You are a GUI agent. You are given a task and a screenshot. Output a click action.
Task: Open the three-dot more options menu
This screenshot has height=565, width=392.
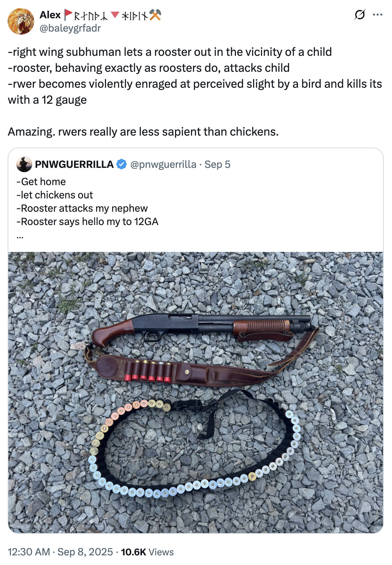point(377,15)
